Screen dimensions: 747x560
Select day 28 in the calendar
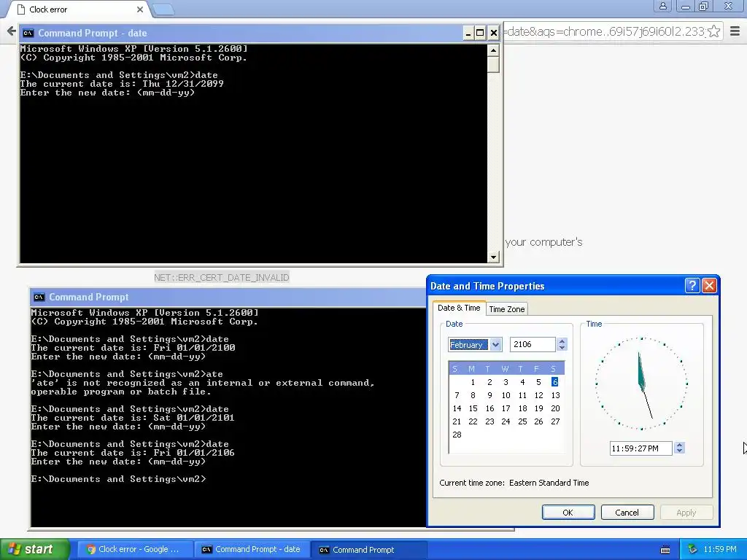click(457, 435)
